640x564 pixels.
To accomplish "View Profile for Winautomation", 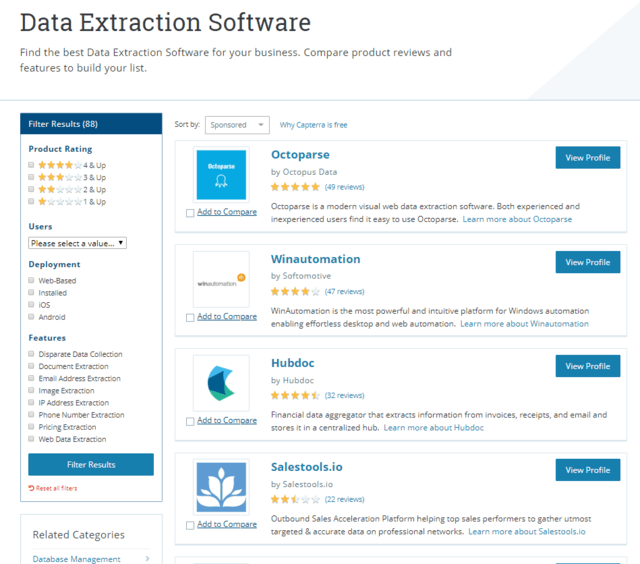I will pos(588,262).
